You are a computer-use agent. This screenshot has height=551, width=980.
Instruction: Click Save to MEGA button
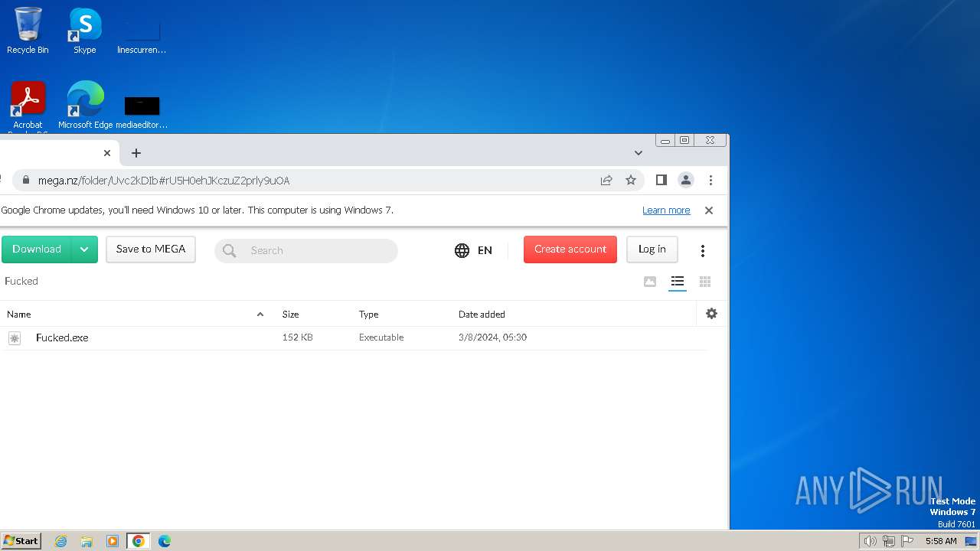pos(151,249)
